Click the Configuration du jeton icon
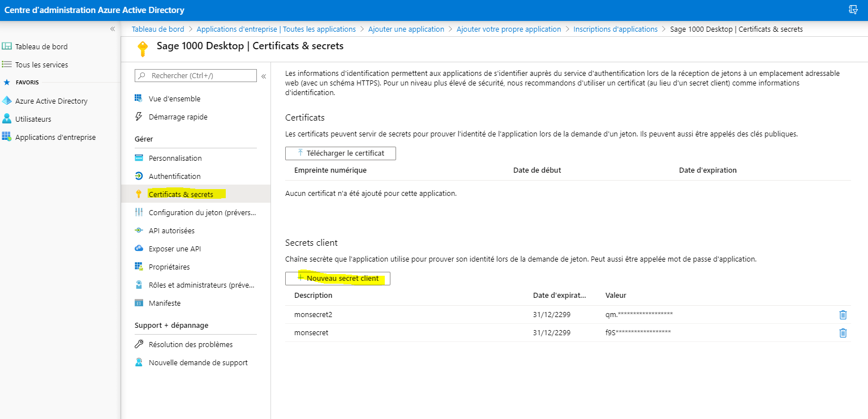868x419 pixels. 139,212
